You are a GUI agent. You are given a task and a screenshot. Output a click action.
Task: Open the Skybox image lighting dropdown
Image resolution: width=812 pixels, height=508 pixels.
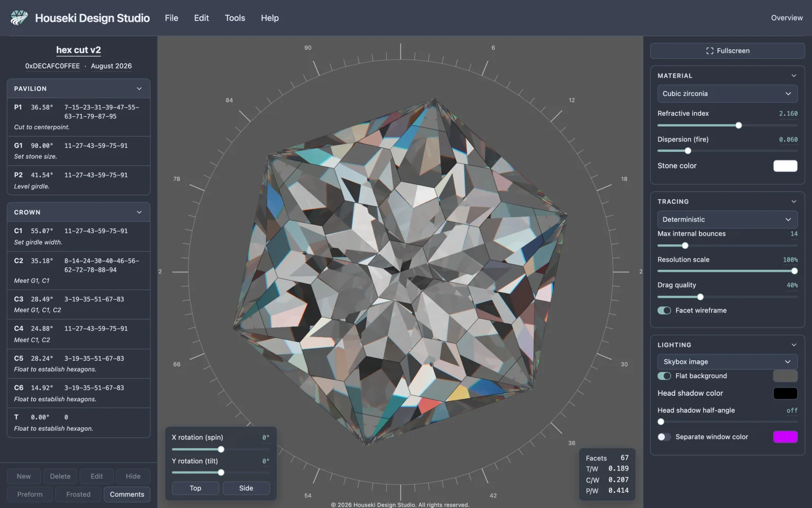click(x=727, y=362)
